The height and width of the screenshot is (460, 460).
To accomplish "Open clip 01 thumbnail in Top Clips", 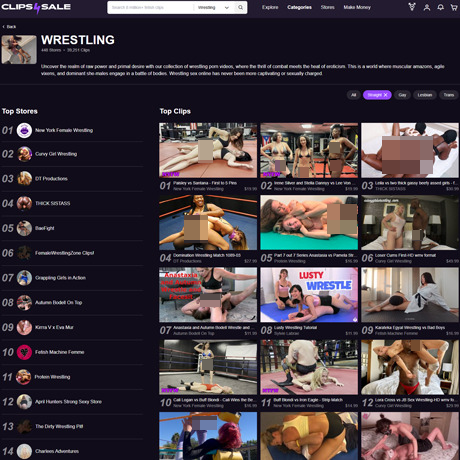I will point(208,150).
